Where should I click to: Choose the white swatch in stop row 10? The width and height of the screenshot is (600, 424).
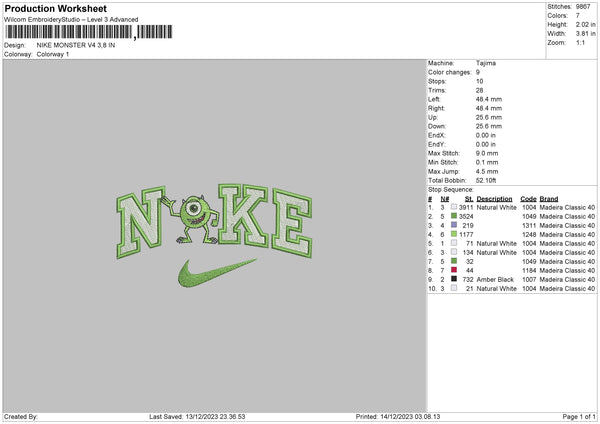[454, 288]
